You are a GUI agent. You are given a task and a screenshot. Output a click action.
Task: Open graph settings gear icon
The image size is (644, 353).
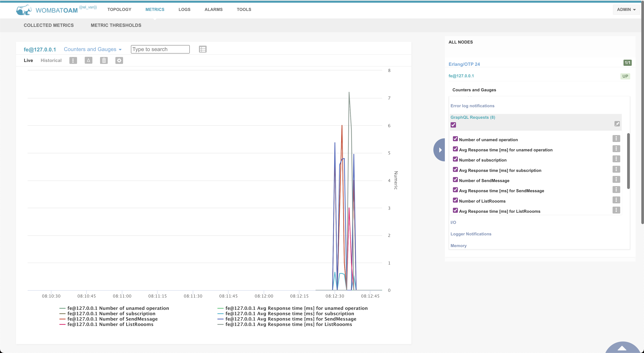click(x=119, y=60)
